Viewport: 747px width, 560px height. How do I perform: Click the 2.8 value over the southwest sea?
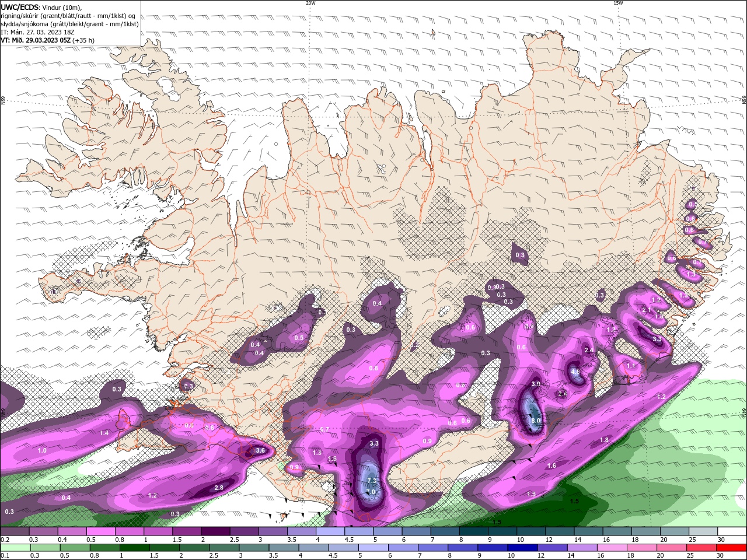point(219,488)
